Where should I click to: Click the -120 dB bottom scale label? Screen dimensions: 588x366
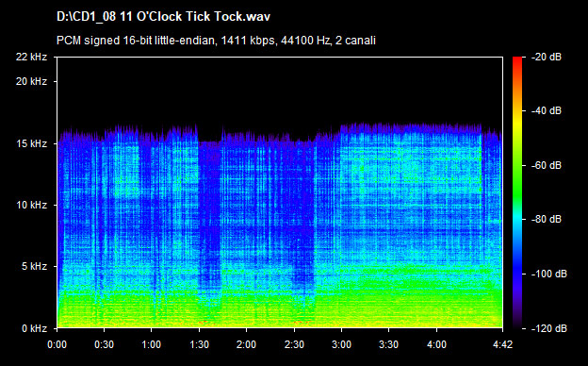pyautogui.click(x=549, y=328)
